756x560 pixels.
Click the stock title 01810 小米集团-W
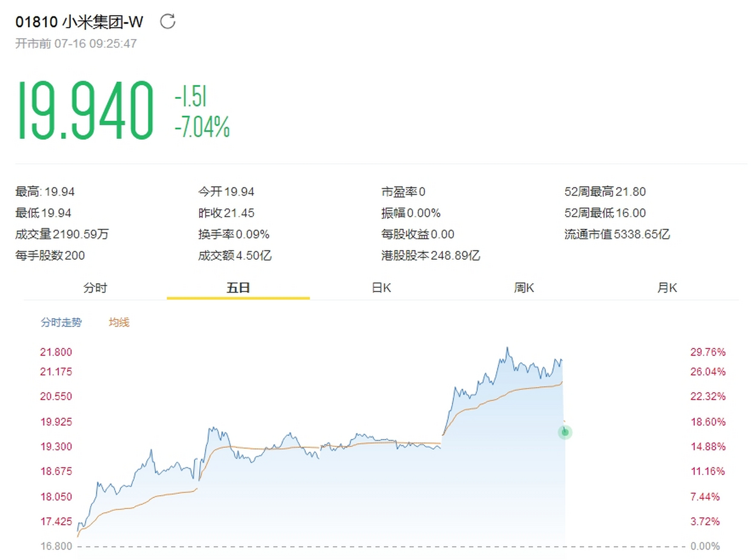click(79, 21)
